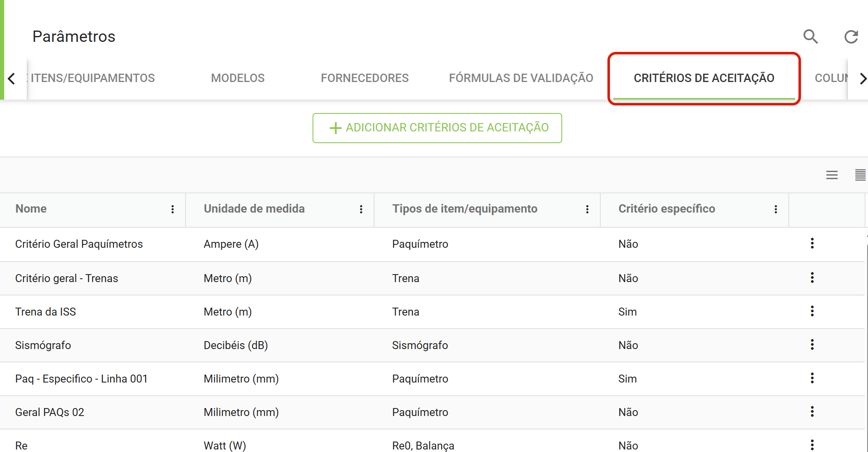Click Paq - Especifico - Linha 001 cell
The width and height of the screenshot is (868, 452).
(x=81, y=379)
